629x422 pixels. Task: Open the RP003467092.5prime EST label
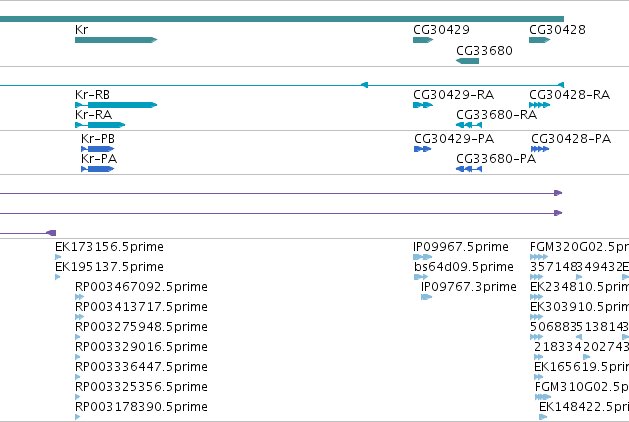point(141,287)
